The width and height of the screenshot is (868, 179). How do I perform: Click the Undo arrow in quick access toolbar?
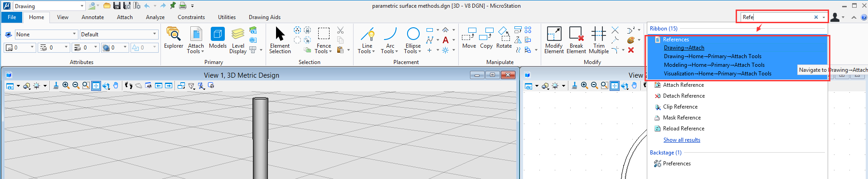coord(147,6)
